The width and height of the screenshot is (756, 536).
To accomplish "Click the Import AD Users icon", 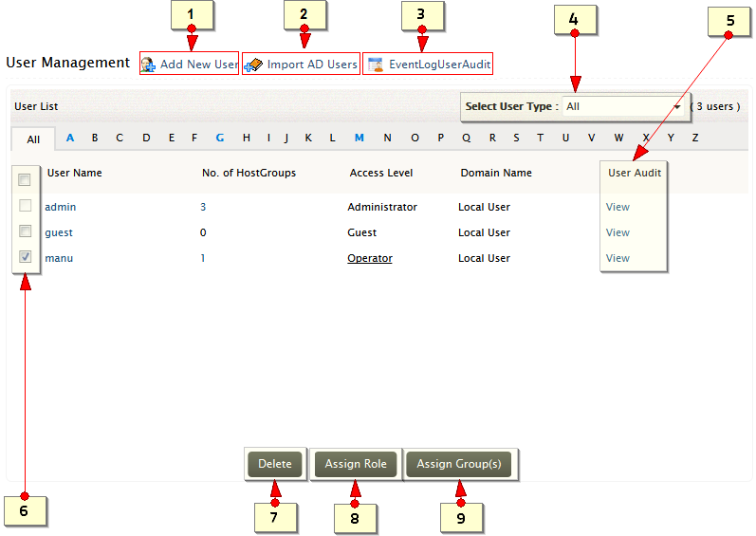I will (x=252, y=65).
